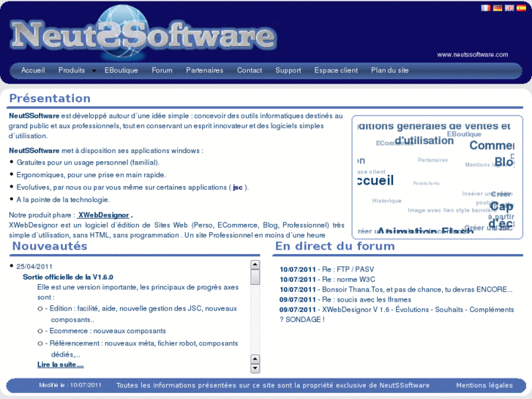Open Plan du site
The image size is (532, 399).
pos(389,70)
